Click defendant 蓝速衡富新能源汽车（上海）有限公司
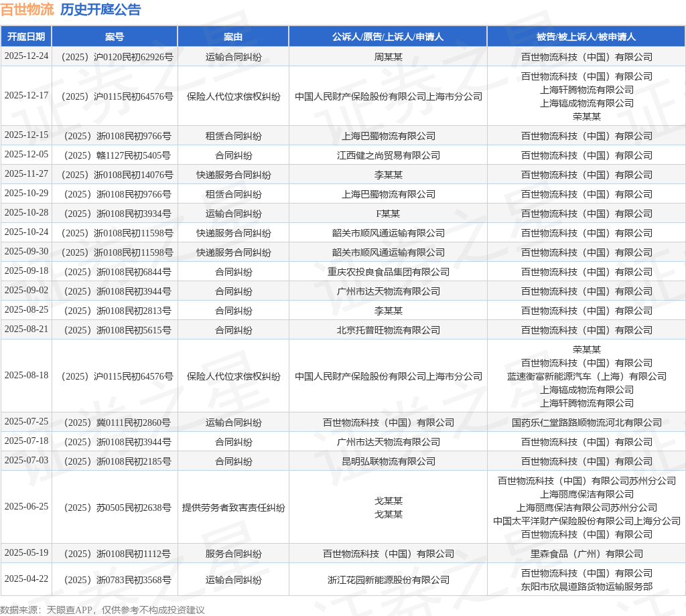Screen dimensions: 686x616 [x=586, y=376]
